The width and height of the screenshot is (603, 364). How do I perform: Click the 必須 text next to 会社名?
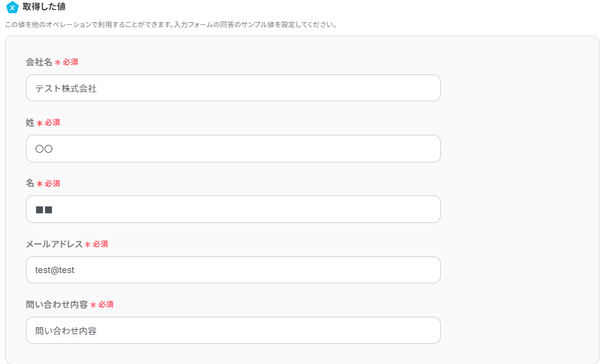(x=70, y=62)
